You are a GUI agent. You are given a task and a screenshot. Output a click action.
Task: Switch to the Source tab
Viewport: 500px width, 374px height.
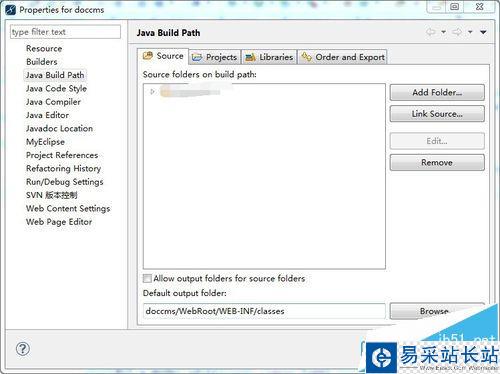[163, 56]
